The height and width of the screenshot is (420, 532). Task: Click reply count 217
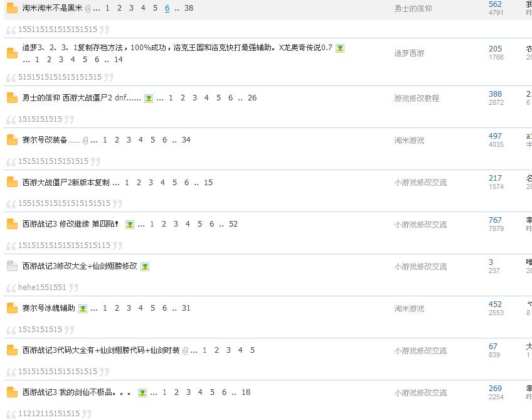tap(495, 178)
